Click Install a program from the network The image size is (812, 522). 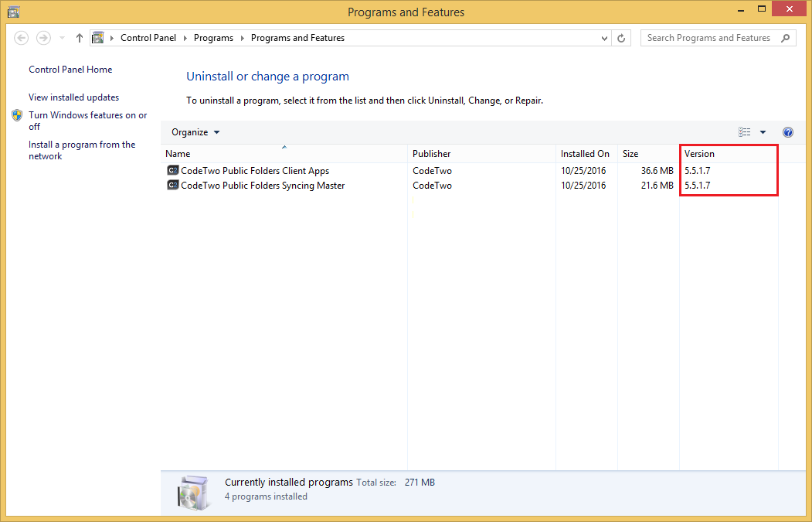(x=82, y=149)
